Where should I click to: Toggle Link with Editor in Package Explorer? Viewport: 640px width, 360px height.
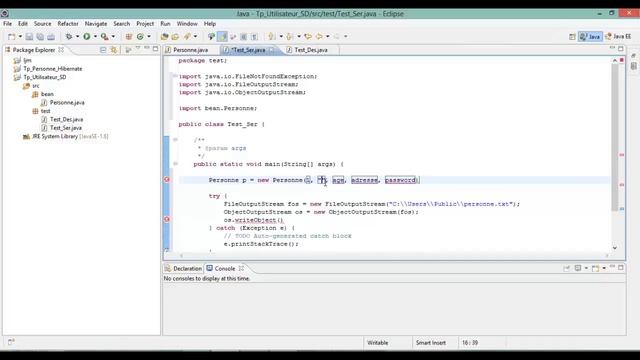113,50
